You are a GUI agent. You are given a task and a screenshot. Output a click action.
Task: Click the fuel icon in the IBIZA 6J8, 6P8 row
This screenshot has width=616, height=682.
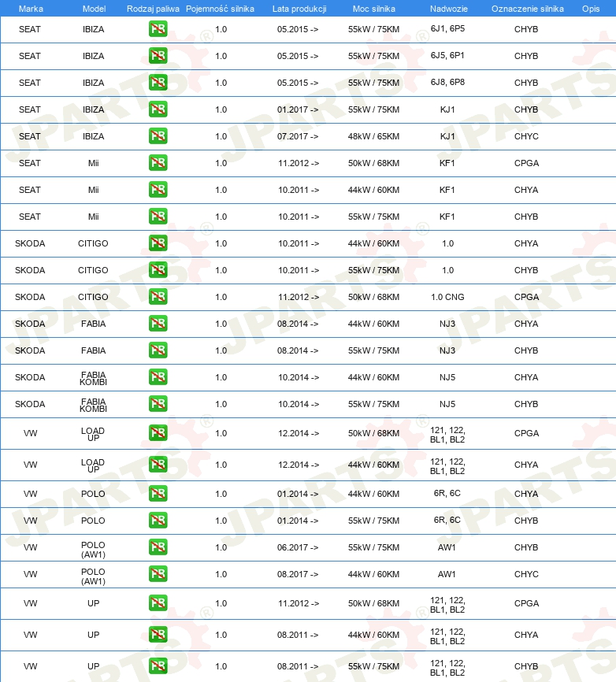158,83
